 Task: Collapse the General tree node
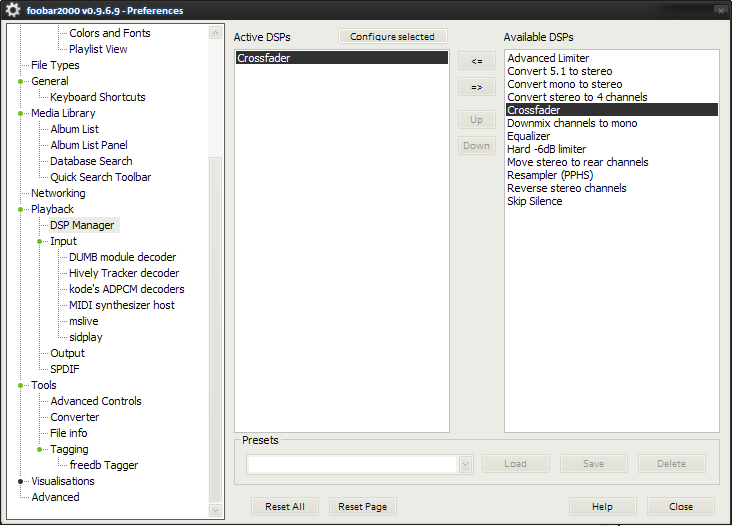click(21, 82)
